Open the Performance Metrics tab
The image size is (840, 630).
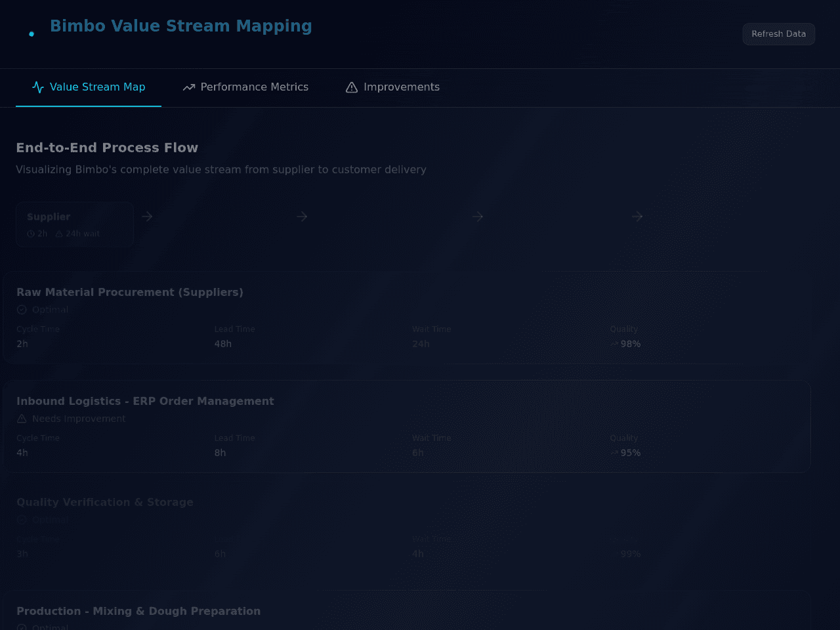[x=245, y=87]
